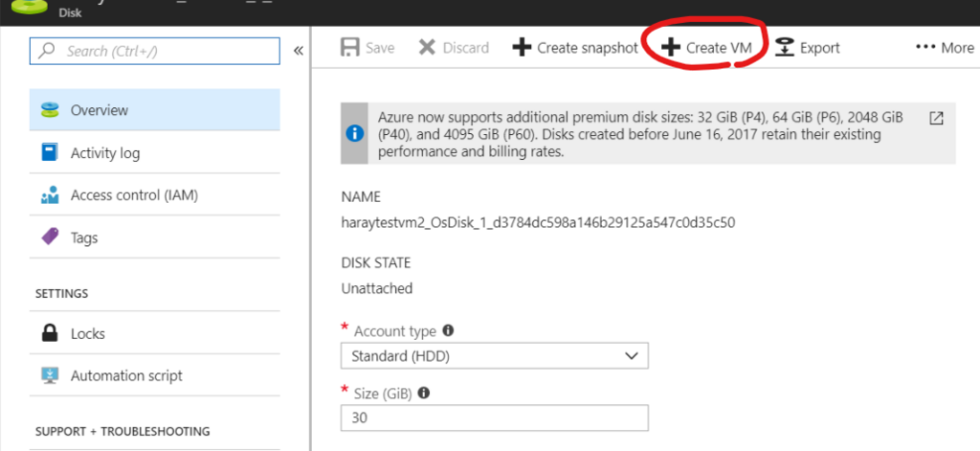Screen dimensions: 980x451
Task: Click the Size (GiB) info tooltip icon
Action: 424,393
